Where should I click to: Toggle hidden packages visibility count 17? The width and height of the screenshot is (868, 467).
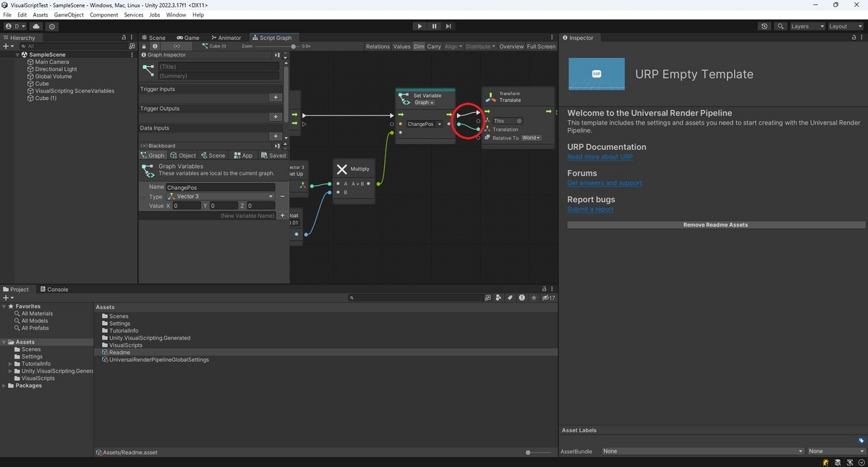(549, 298)
